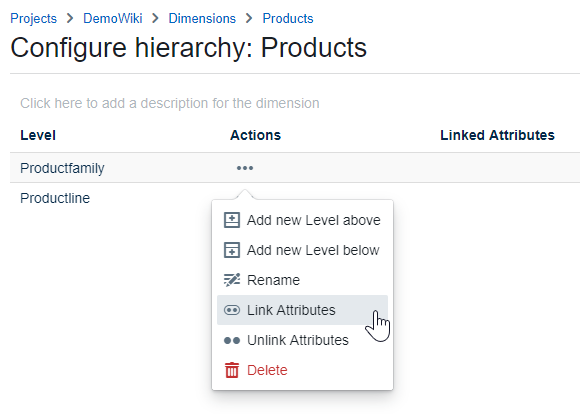Select the Productline level row

[295, 198]
